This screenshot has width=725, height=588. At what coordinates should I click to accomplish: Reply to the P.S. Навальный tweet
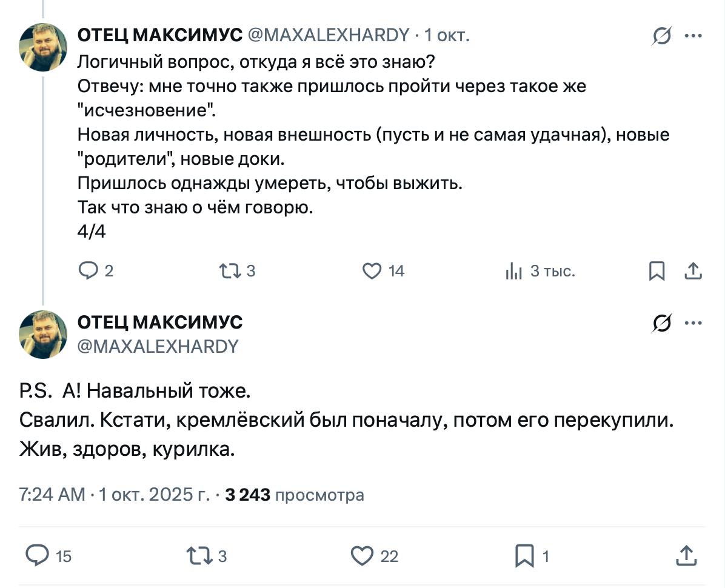pyautogui.click(x=39, y=555)
